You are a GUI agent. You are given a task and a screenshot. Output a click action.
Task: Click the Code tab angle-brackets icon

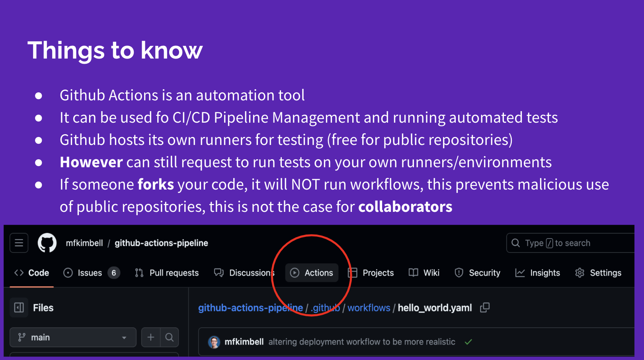(19, 273)
